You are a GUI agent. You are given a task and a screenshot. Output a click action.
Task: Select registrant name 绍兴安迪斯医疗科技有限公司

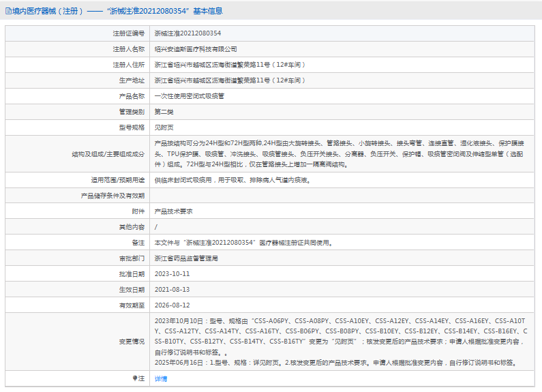tap(196, 49)
